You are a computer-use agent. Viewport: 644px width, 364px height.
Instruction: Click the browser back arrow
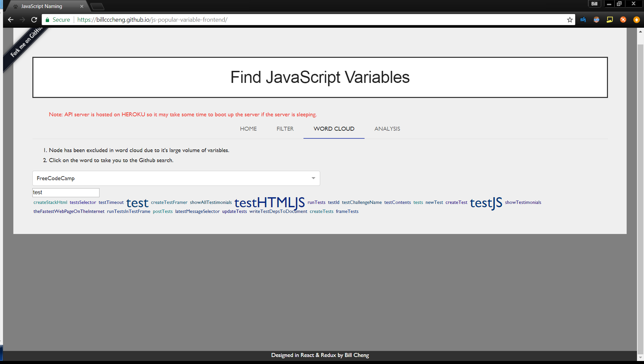pos(11,20)
